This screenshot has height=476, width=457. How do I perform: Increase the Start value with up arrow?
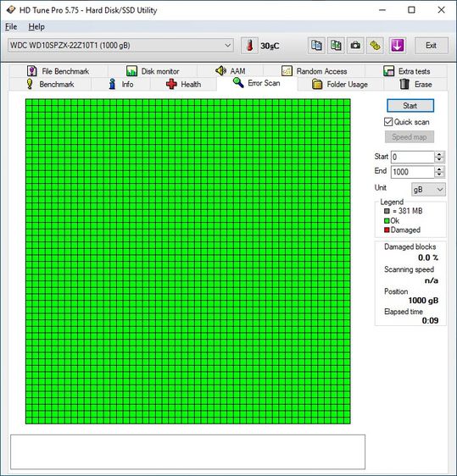[439, 154]
